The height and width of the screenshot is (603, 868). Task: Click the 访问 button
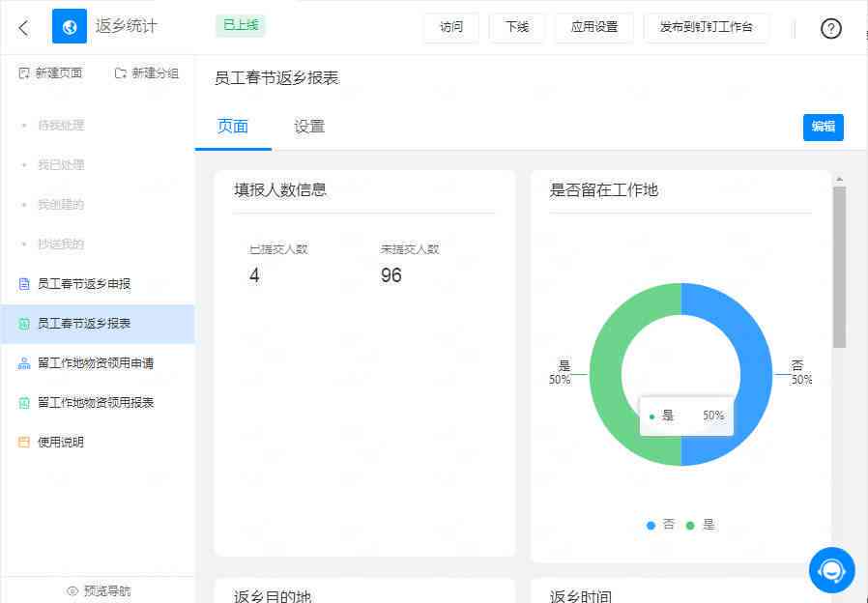tap(451, 26)
